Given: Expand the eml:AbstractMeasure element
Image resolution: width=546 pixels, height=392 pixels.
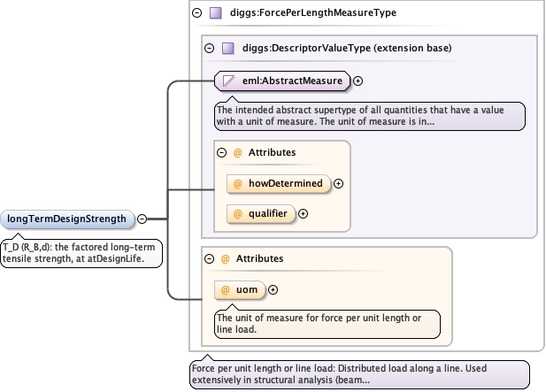Looking at the screenshot, I should coord(358,81).
